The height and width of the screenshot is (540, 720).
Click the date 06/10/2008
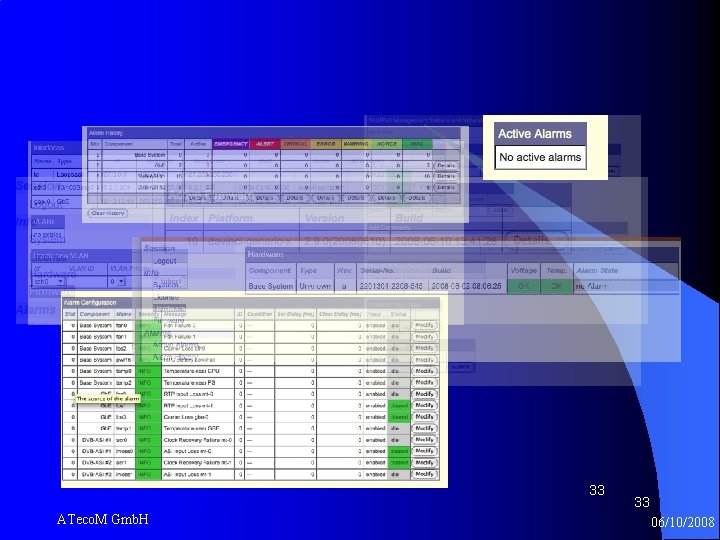pos(683,522)
